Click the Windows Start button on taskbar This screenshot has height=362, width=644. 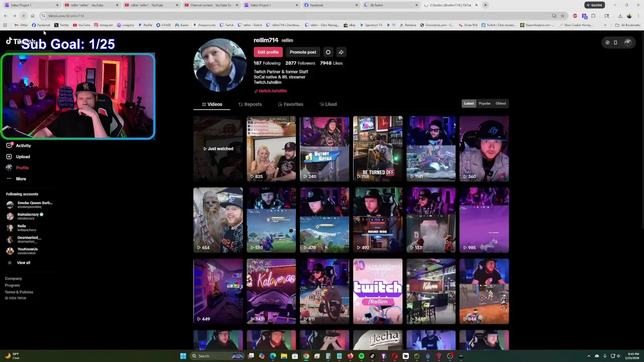183,356
